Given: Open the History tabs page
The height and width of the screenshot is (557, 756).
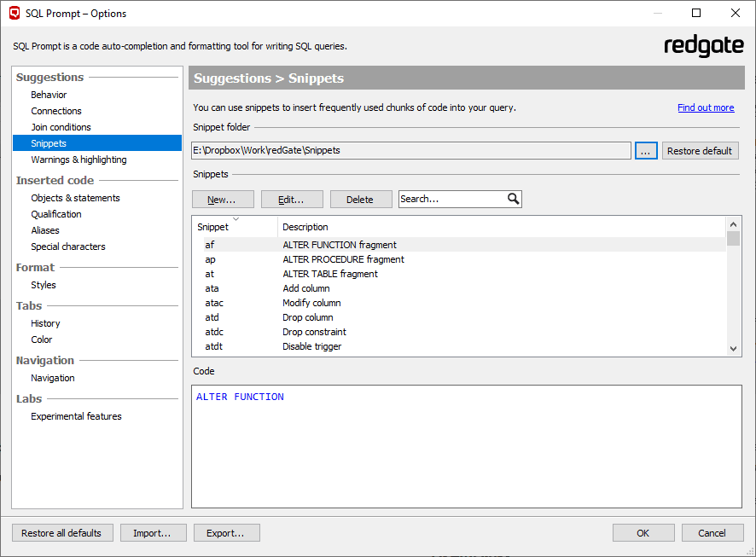Looking at the screenshot, I should tap(45, 323).
